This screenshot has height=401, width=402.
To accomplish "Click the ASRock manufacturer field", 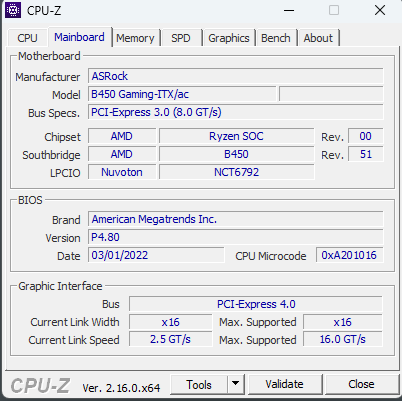I will click(x=236, y=76).
